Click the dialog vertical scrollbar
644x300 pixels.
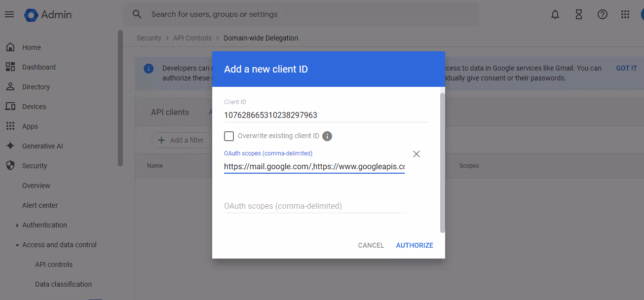click(442, 162)
